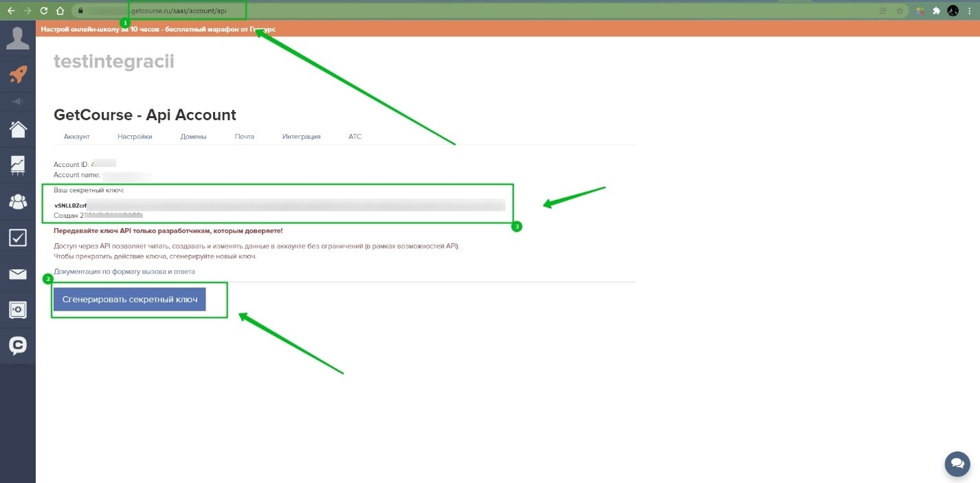980x483 pixels.
Task: Open the support chat widget bottom right
Action: point(957,464)
